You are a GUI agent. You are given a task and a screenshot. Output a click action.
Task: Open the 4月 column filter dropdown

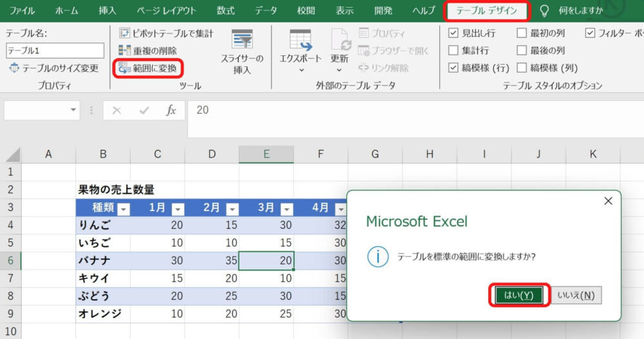pyautogui.click(x=341, y=209)
